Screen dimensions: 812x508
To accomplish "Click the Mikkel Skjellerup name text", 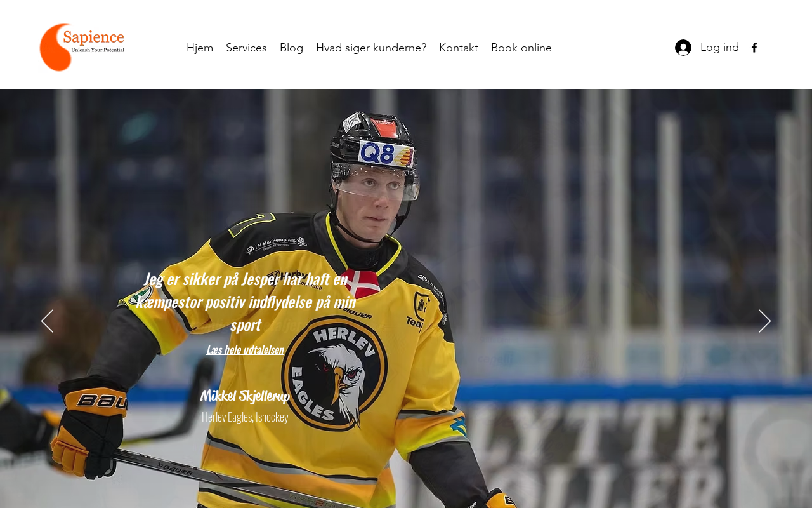I will (245, 396).
